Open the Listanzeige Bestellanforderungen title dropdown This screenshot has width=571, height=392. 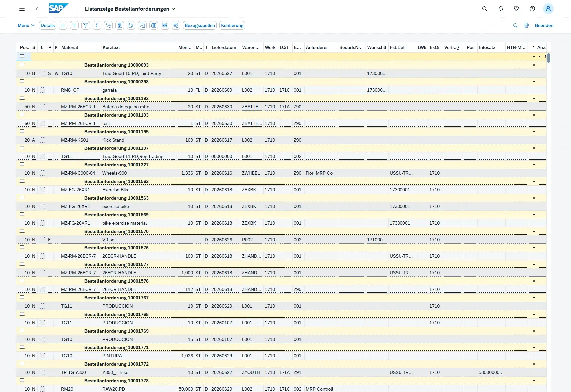pyautogui.click(x=130, y=9)
